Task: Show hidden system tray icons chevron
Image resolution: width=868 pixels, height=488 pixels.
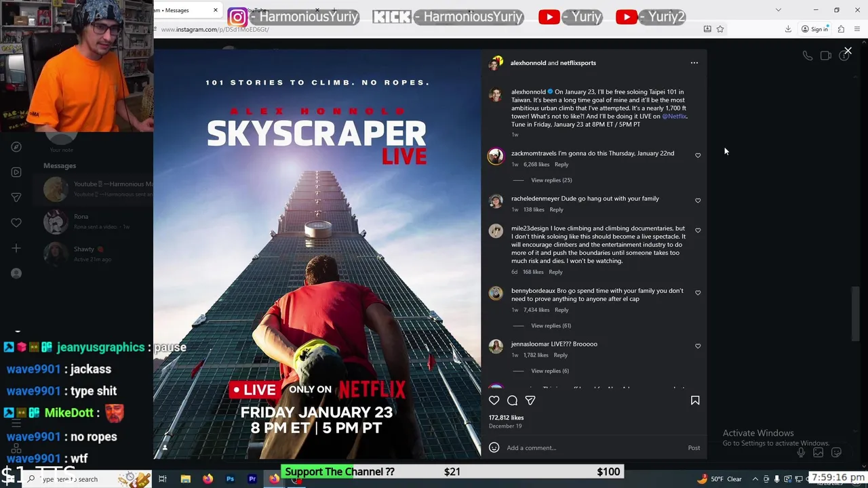Action: [x=756, y=479]
